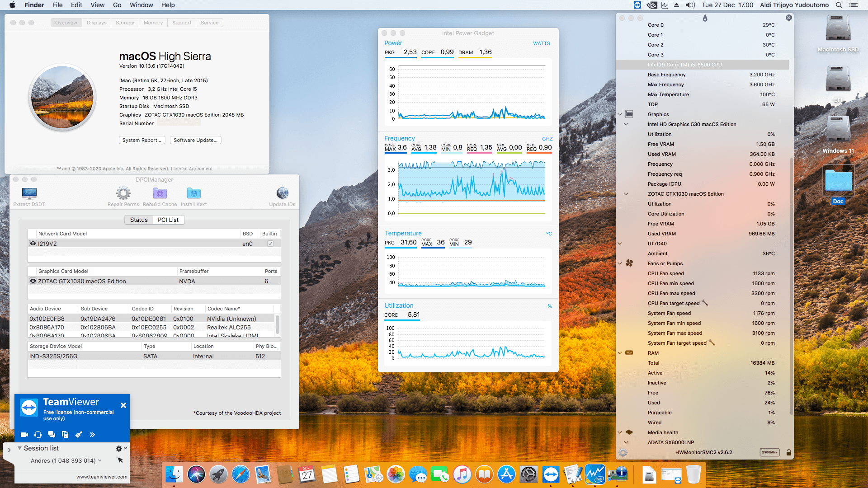
Task: Click audio device list scrollbar in DPCIManager
Action: 277,324
